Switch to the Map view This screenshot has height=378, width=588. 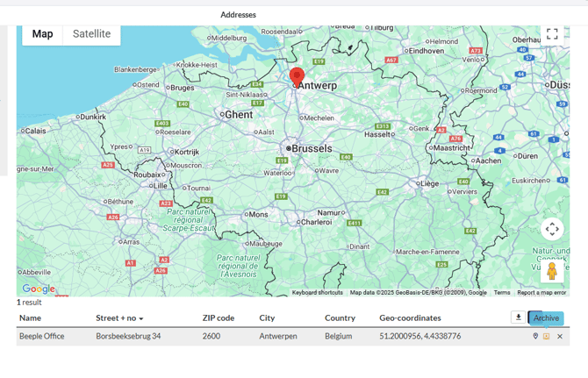42,34
